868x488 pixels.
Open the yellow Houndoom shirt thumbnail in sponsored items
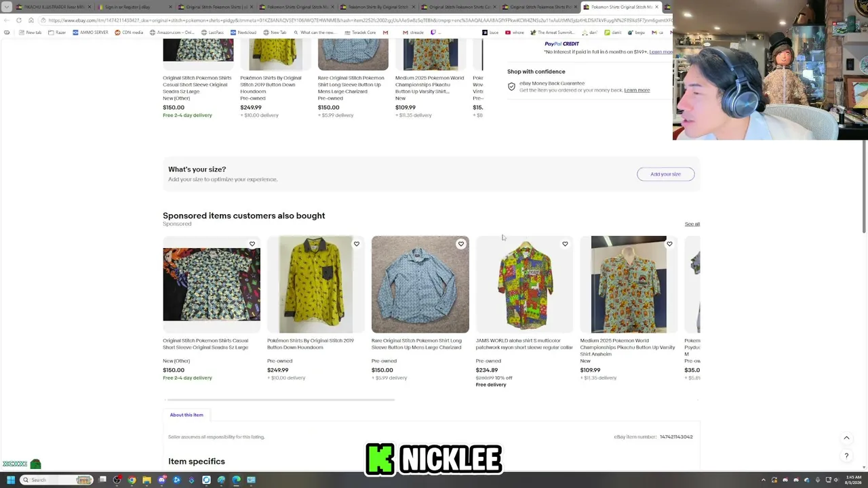(316, 285)
